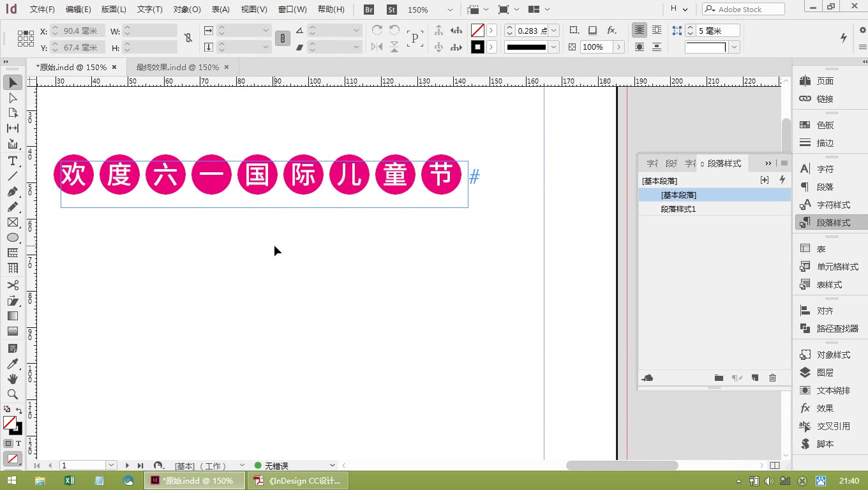This screenshot has width=868, height=490.
Task: Open the 文件(F) menu
Action: click(42, 10)
